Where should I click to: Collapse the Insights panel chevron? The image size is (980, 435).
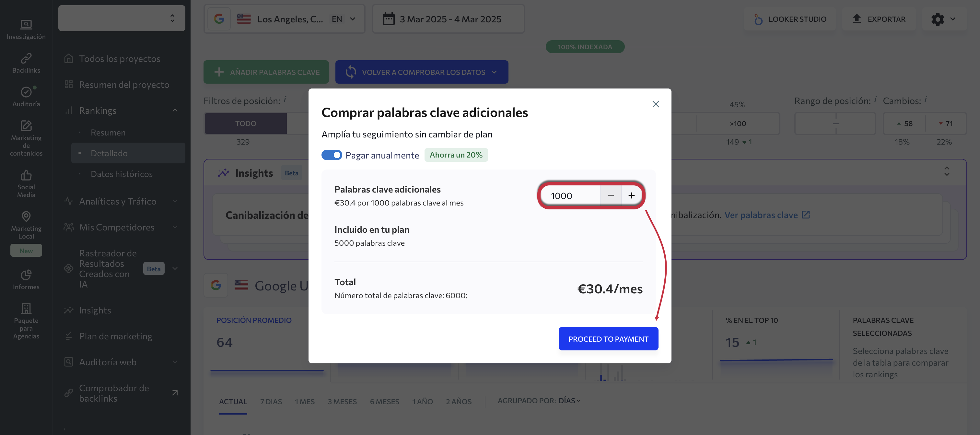coord(947,171)
